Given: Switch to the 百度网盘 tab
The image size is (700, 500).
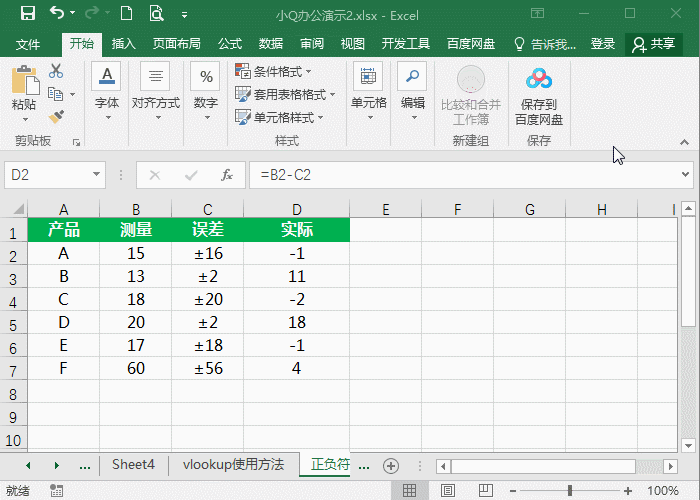Looking at the screenshot, I should coord(471,44).
